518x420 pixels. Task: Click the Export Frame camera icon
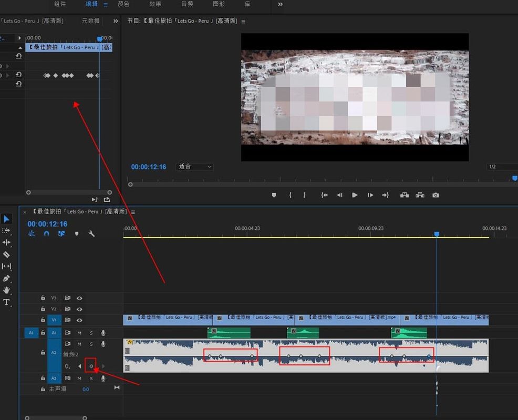pos(436,195)
